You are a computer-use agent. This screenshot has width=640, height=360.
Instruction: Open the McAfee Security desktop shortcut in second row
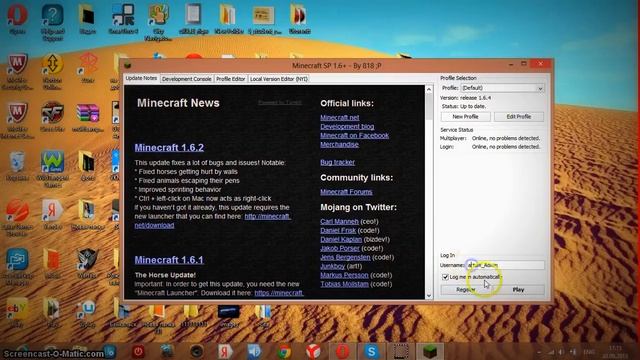[17, 64]
